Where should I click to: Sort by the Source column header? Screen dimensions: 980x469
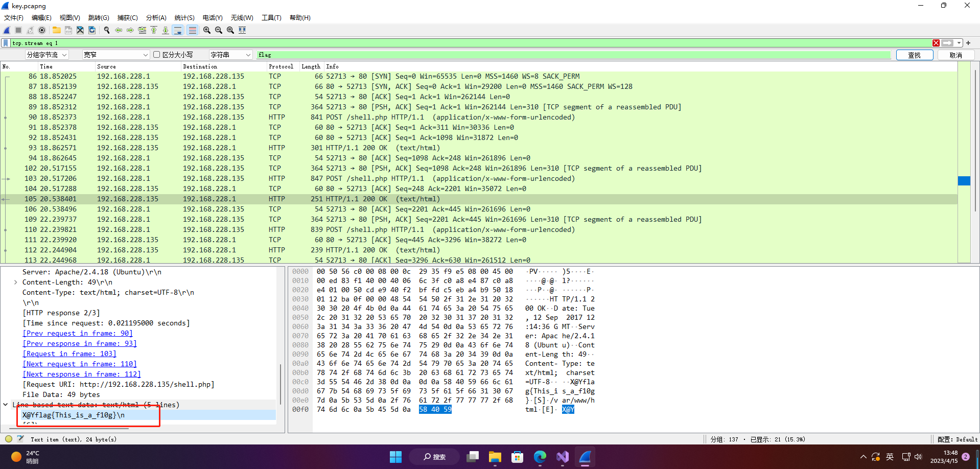pyautogui.click(x=138, y=66)
